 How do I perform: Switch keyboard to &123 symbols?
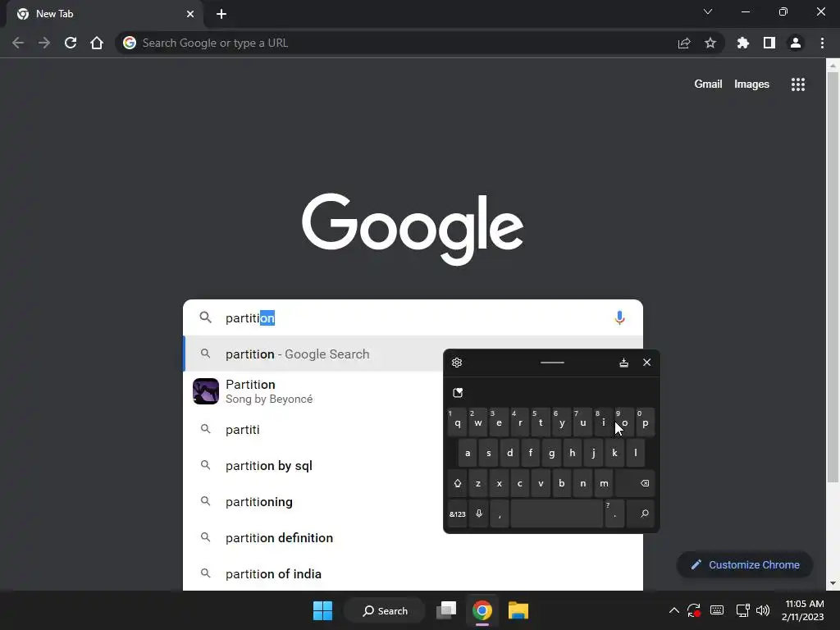pos(457,514)
